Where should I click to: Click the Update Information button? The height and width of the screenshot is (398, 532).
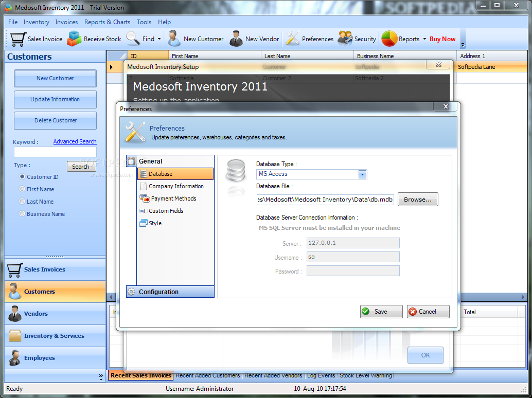coord(55,99)
